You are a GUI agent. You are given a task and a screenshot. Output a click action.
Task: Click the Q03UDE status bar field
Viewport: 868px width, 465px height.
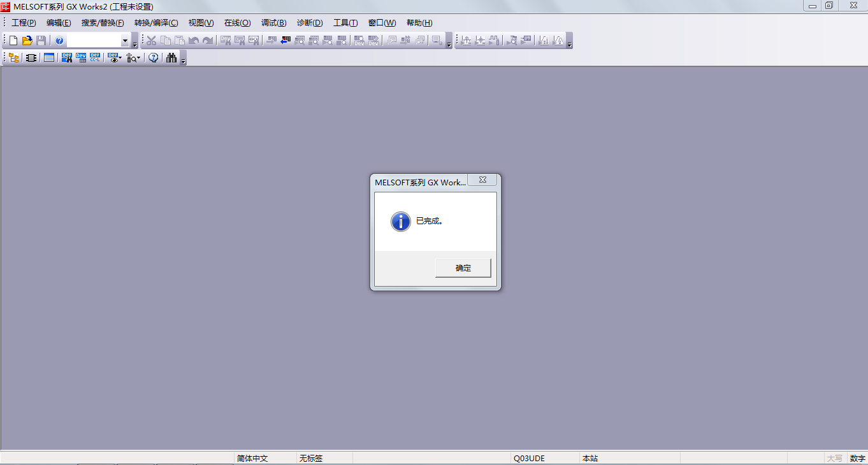529,459
